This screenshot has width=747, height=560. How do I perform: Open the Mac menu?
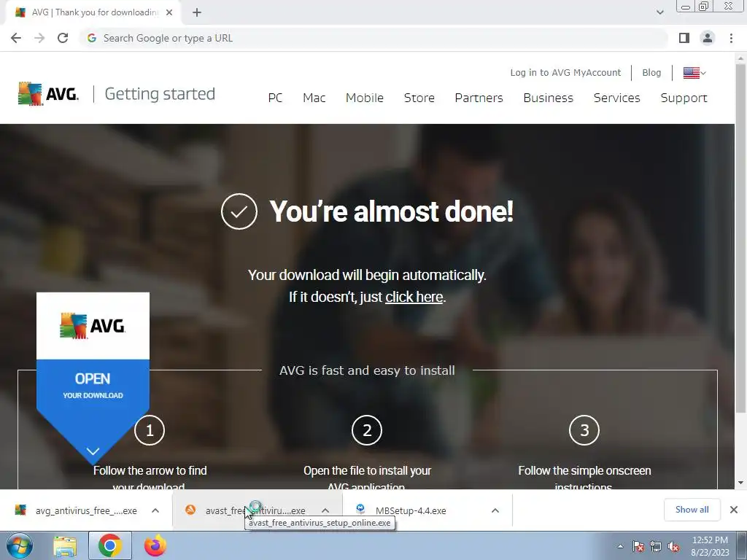point(314,98)
